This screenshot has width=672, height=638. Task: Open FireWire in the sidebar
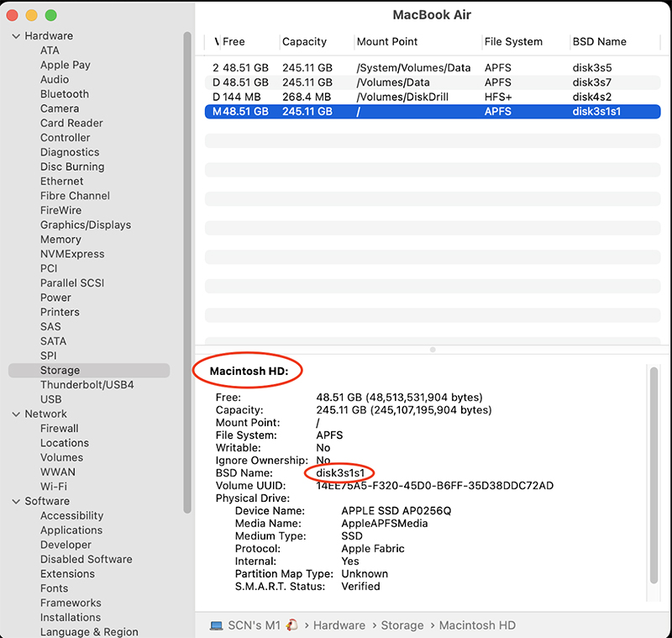click(60, 210)
